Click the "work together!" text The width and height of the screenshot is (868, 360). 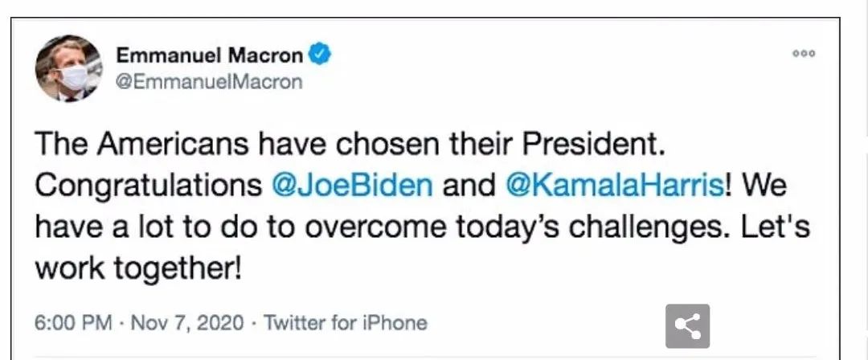click(x=138, y=266)
